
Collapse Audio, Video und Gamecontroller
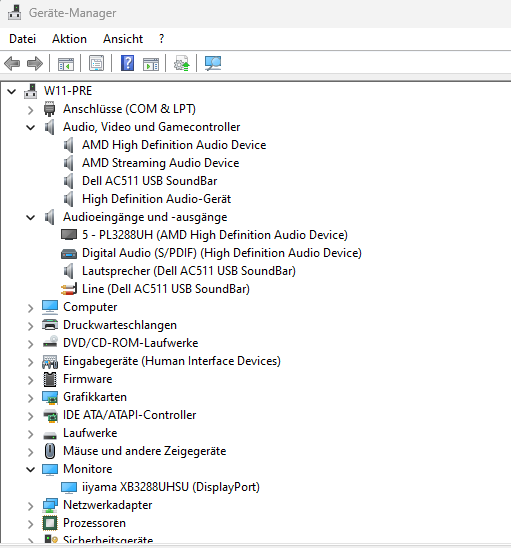(31, 128)
